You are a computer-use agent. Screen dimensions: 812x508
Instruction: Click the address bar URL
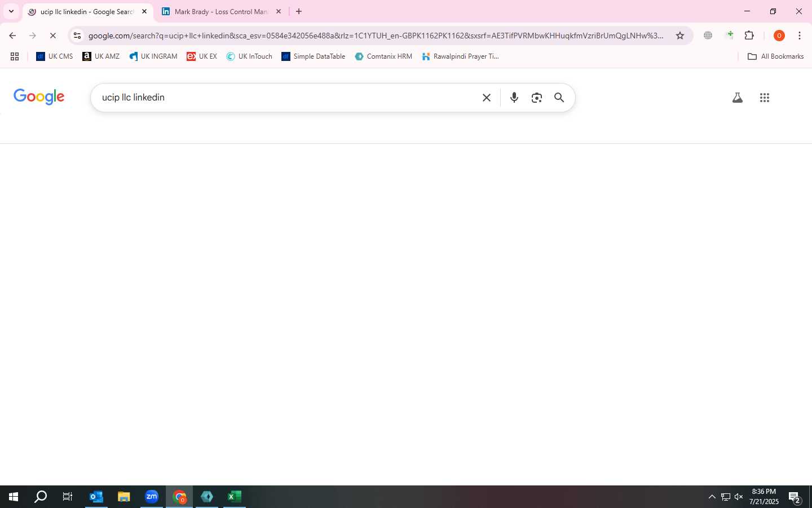click(376, 36)
